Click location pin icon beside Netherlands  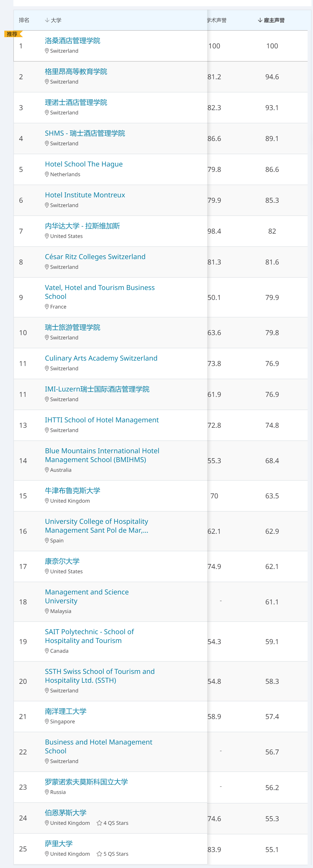[47, 174]
